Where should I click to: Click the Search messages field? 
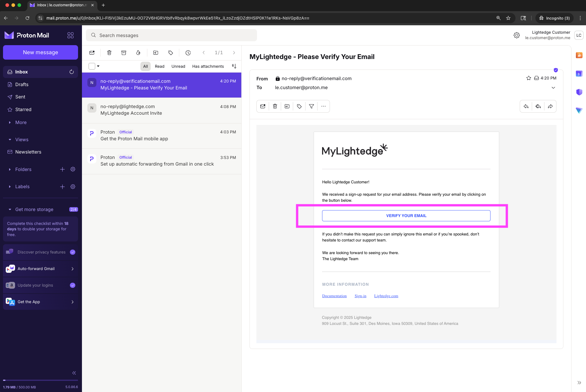coord(171,35)
